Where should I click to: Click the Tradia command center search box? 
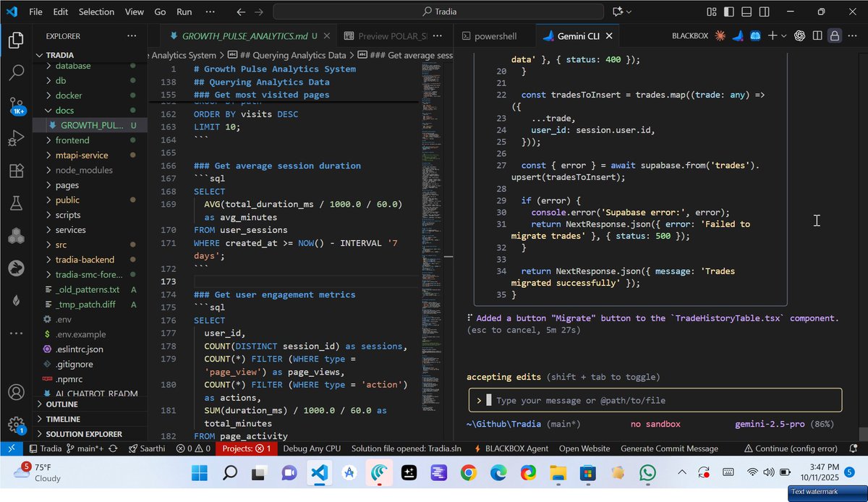[438, 12]
